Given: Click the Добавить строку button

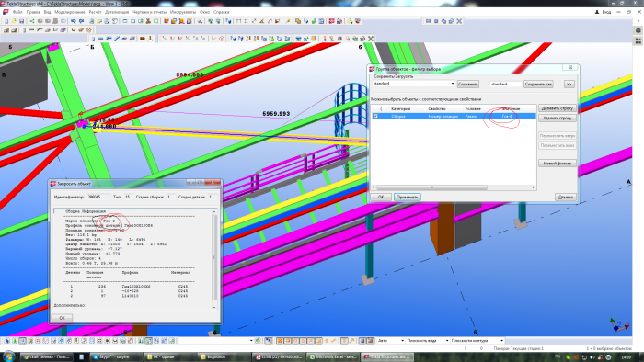Looking at the screenshot, I should (558, 108).
